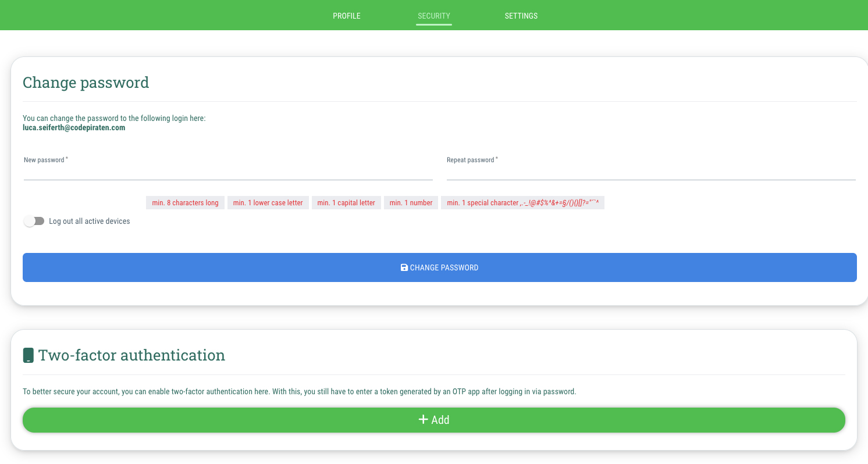This screenshot has height=464, width=868.
Task: Click the luca.seiferth@codepiraten.com email text
Action: (x=74, y=127)
